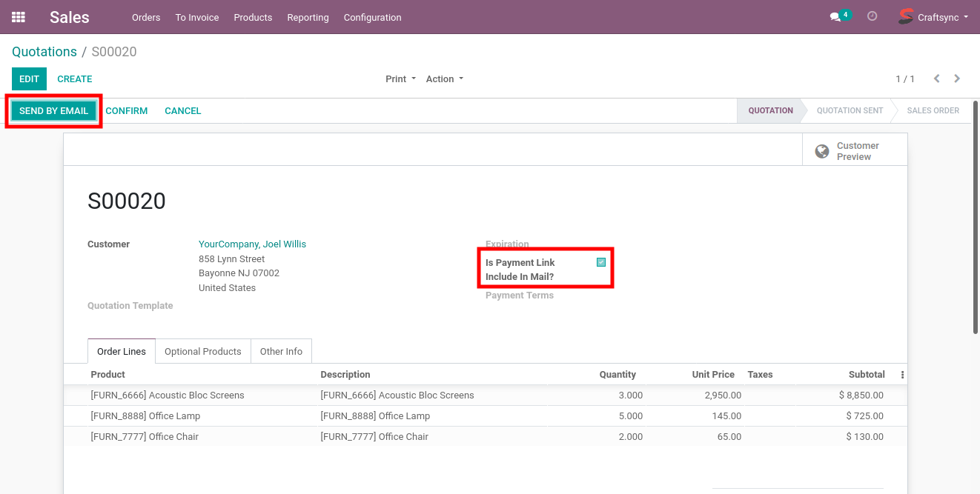Go to next record with right chevron
This screenshot has height=494, width=980.
point(957,79)
